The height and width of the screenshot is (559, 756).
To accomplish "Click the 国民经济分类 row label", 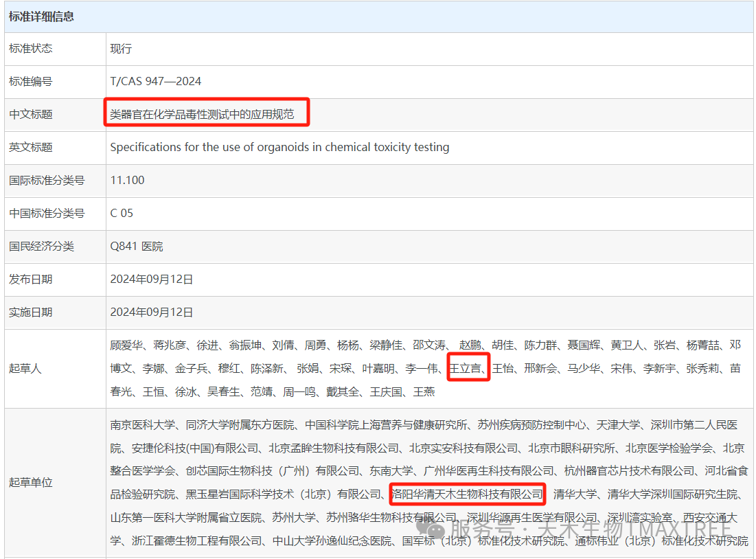I will point(41,246).
